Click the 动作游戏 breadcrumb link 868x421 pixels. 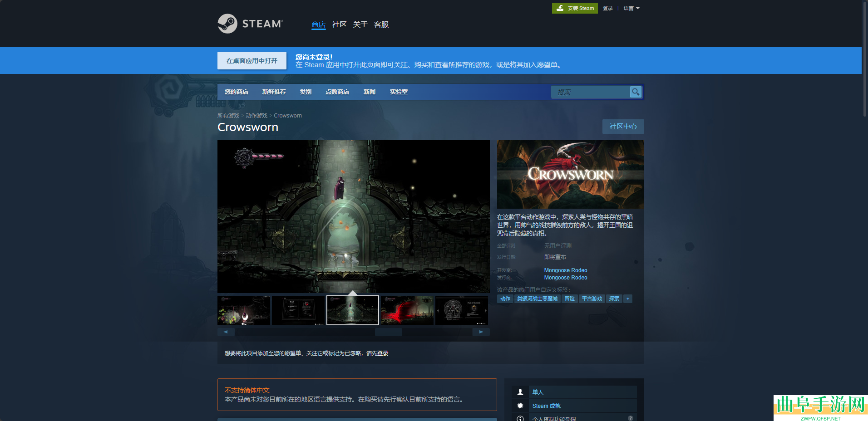pos(256,116)
